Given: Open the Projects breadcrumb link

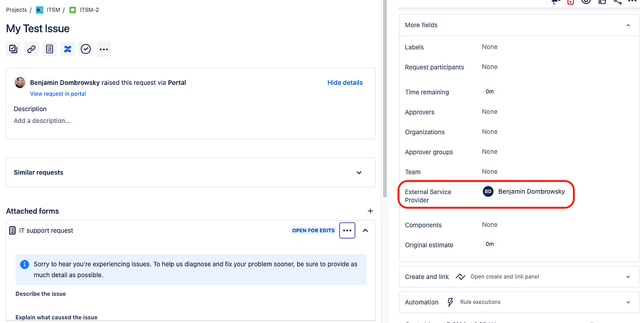Looking at the screenshot, I should click(x=16, y=10).
